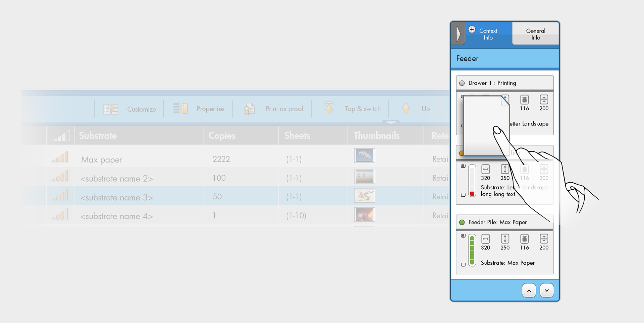Click the Up button label
Screen dimensions: 644x323
(x=426, y=109)
